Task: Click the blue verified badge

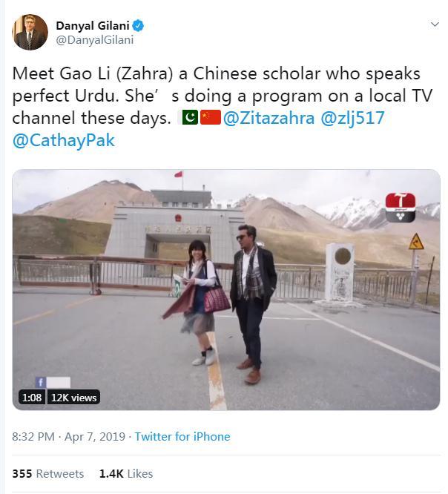Action: tap(138, 26)
